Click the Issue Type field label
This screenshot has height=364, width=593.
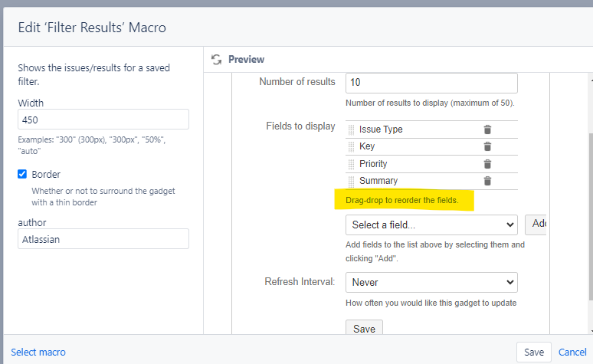[x=381, y=130]
